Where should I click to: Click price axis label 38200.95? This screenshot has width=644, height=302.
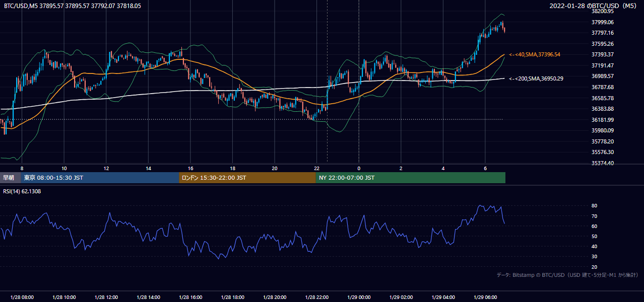coord(603,11)
